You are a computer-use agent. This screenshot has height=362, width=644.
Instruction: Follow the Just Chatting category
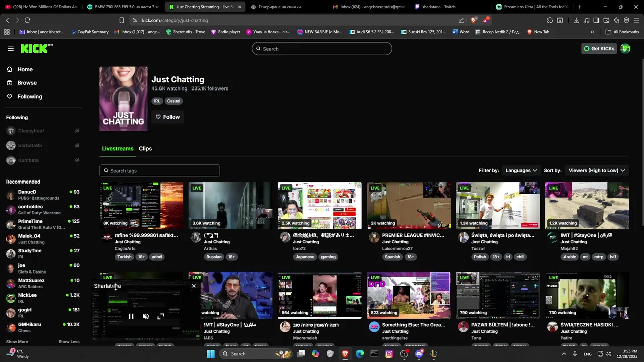(168, 117)
